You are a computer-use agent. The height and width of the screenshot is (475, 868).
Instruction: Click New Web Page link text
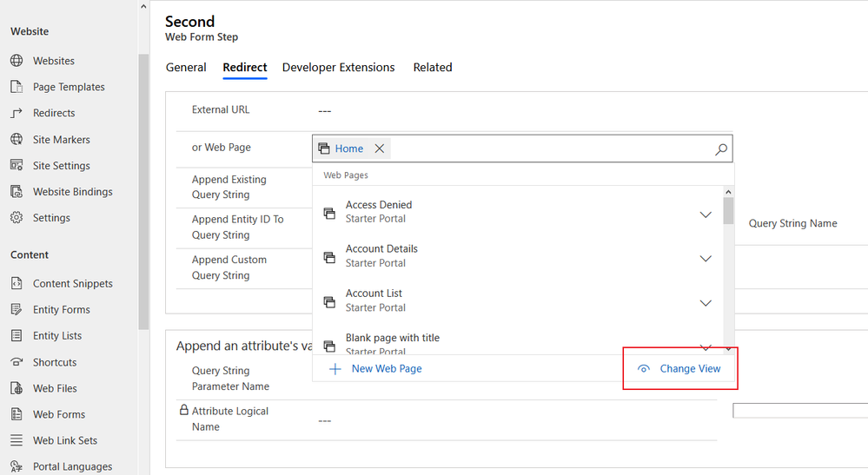[387, 369]
